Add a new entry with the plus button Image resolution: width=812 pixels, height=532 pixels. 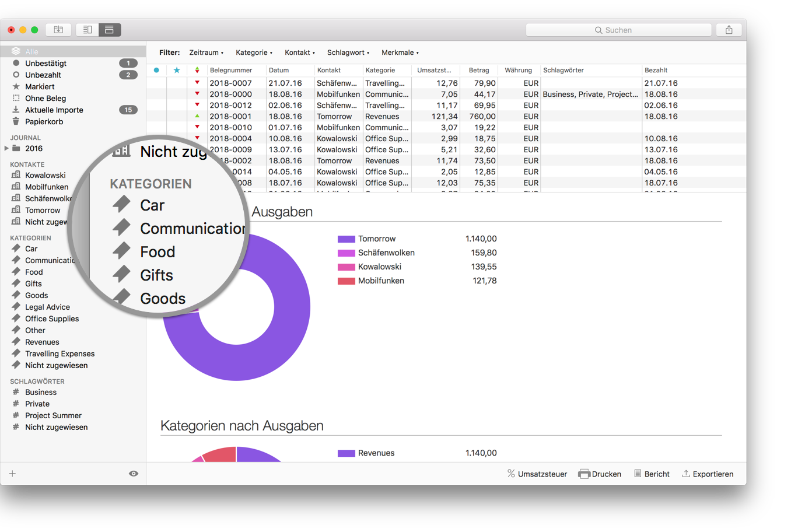coord(12,473)
